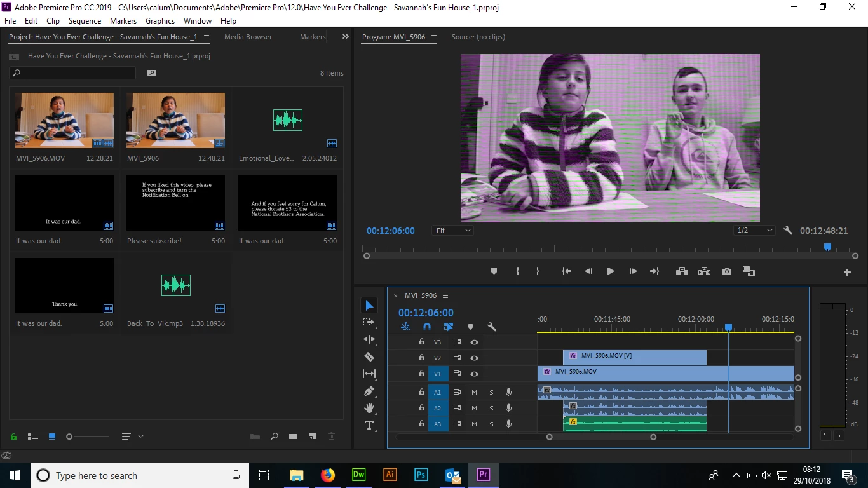Screen dimensions: 868x488
Task: Select the Razor tool
Action: pos(369,357)
